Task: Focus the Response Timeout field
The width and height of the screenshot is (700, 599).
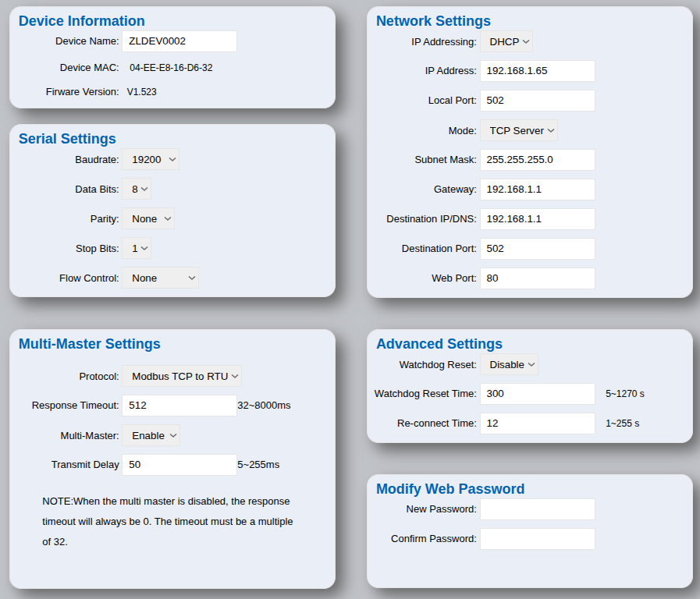Action: [179, 406]
